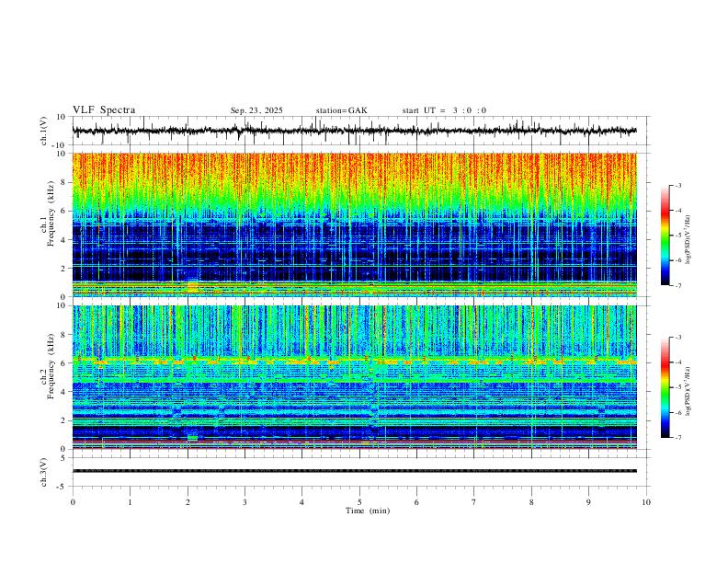Click the '7' tick on the time axis

tap(474, 502)
